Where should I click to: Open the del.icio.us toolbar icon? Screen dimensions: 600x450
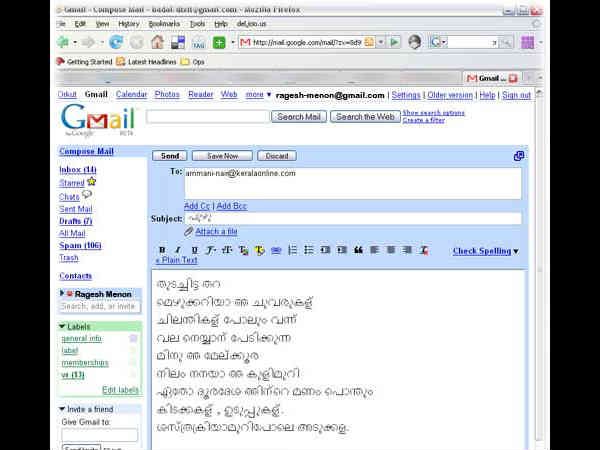tap(178, 42)
